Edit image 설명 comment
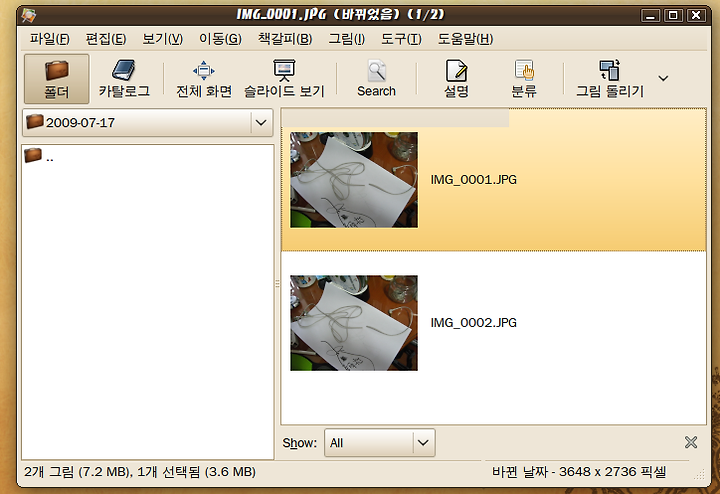720x494 pixels. 456,79
